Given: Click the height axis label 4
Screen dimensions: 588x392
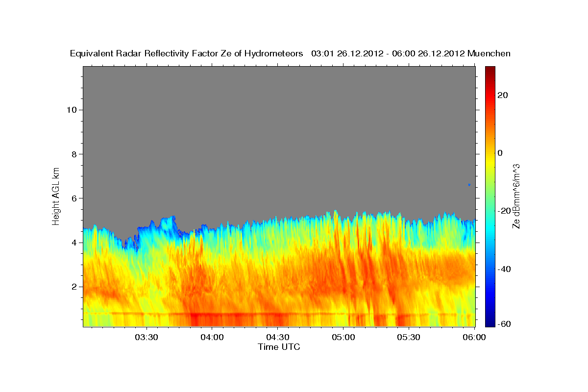Looking at the screenshot, I should [74, 243].
